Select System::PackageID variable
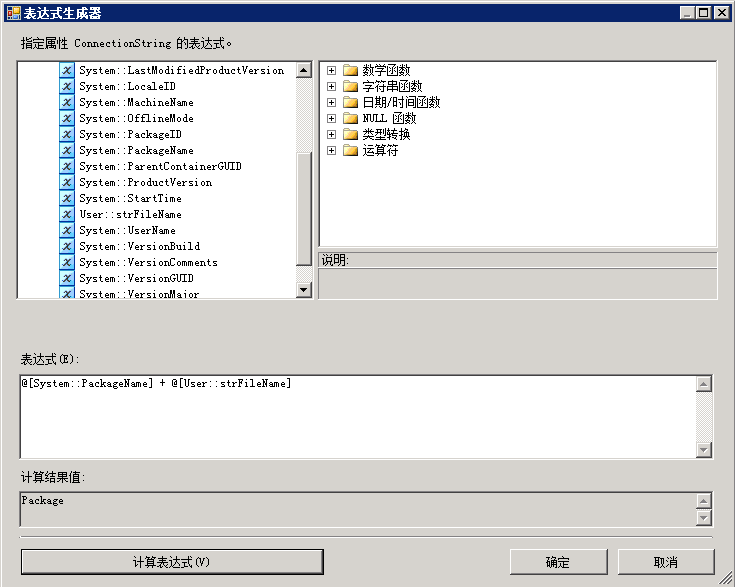 130,134
